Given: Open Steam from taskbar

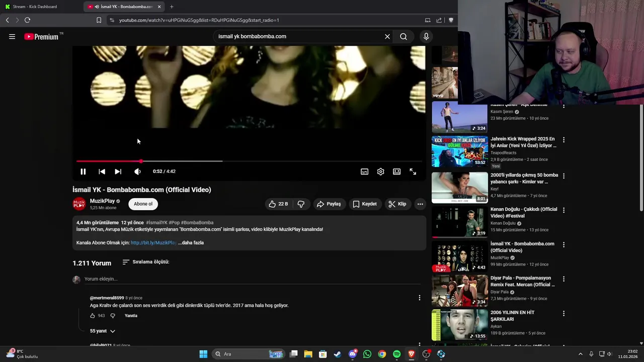Looking at the screenshot, I should [x=338, y=354].
